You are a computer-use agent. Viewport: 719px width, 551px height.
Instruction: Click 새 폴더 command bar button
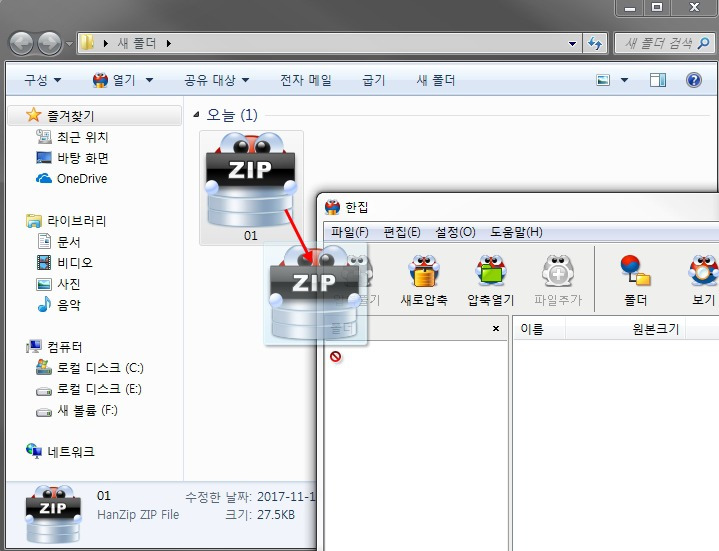tap(436, 80)
